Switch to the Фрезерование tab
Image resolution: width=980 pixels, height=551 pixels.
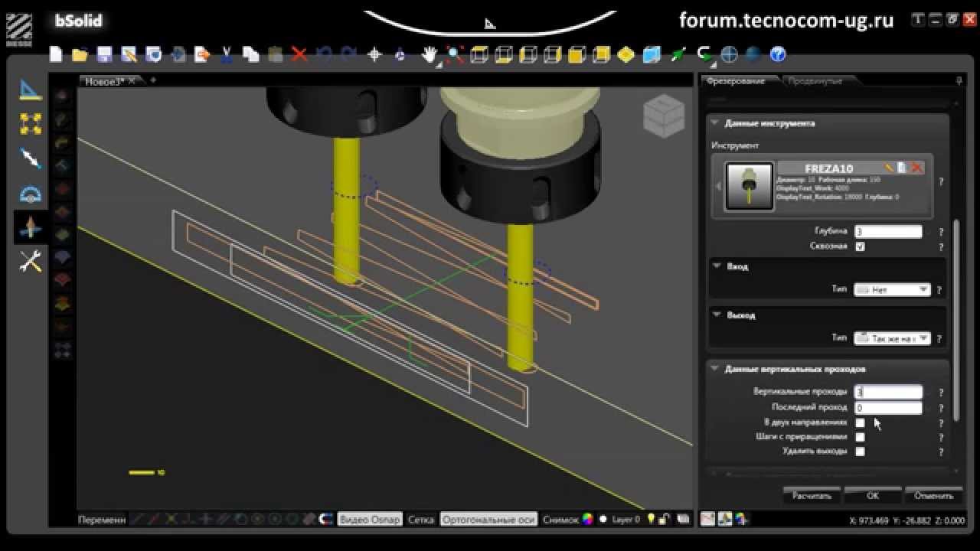(736, 81)
